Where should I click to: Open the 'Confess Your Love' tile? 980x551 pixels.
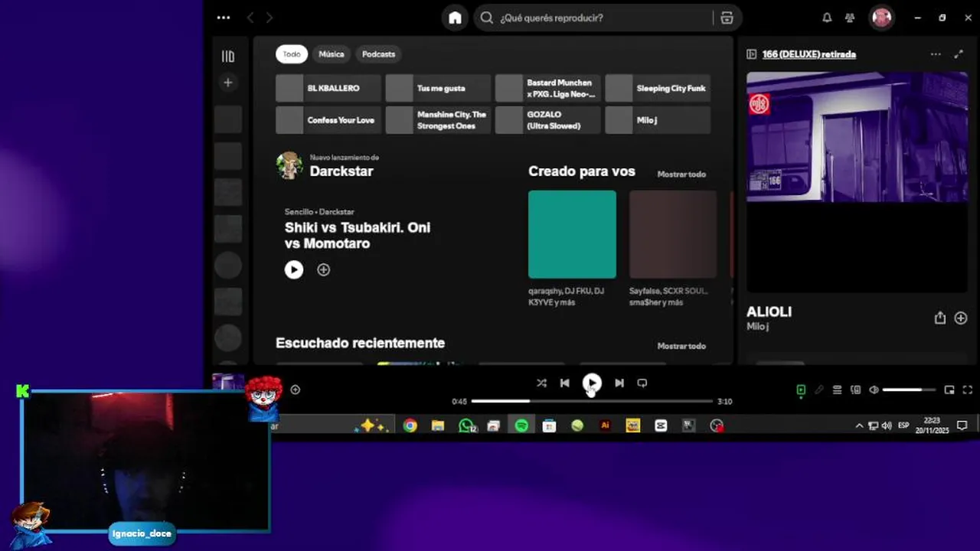[x=328, y=120]
